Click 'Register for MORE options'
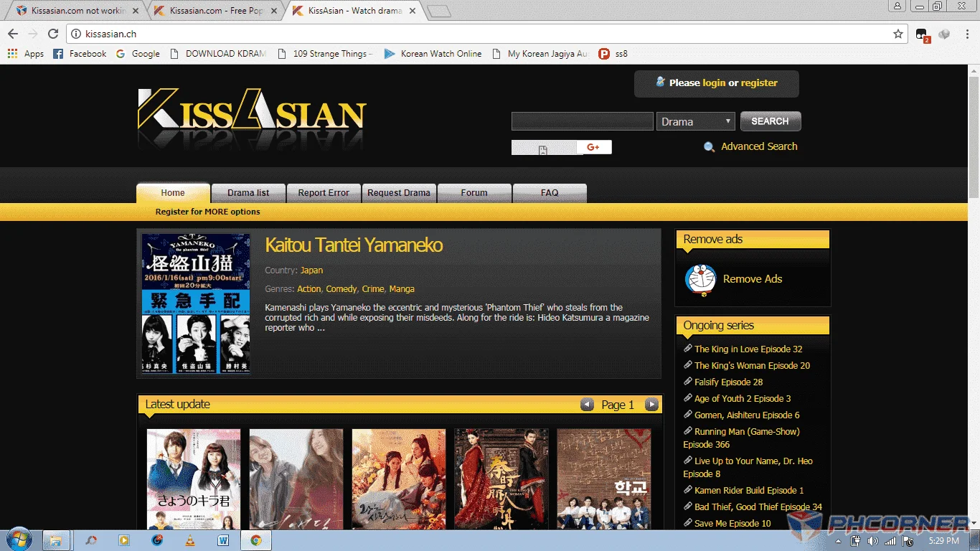The height and width of the screenshot is (551, 980). [x=208, y=212]
